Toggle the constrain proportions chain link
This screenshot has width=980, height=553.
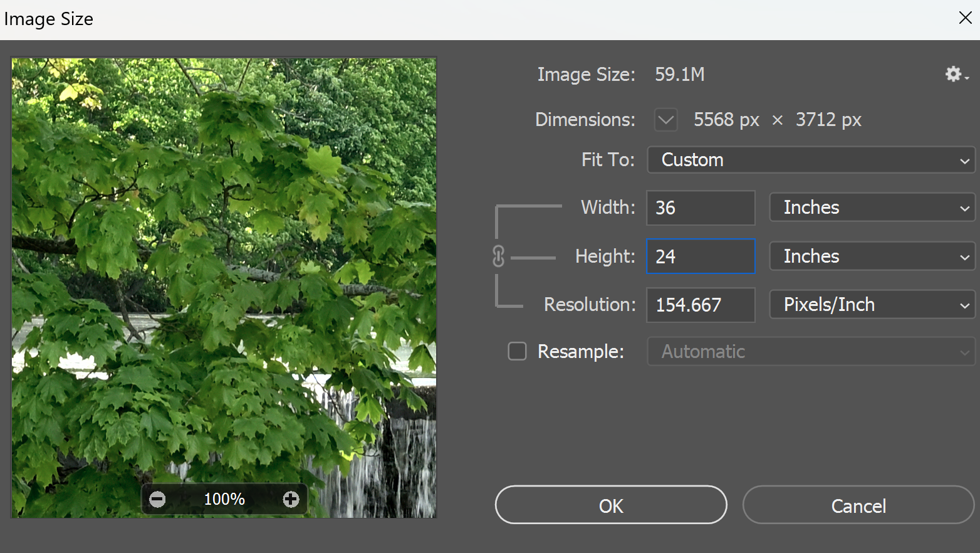pos(499,256)
